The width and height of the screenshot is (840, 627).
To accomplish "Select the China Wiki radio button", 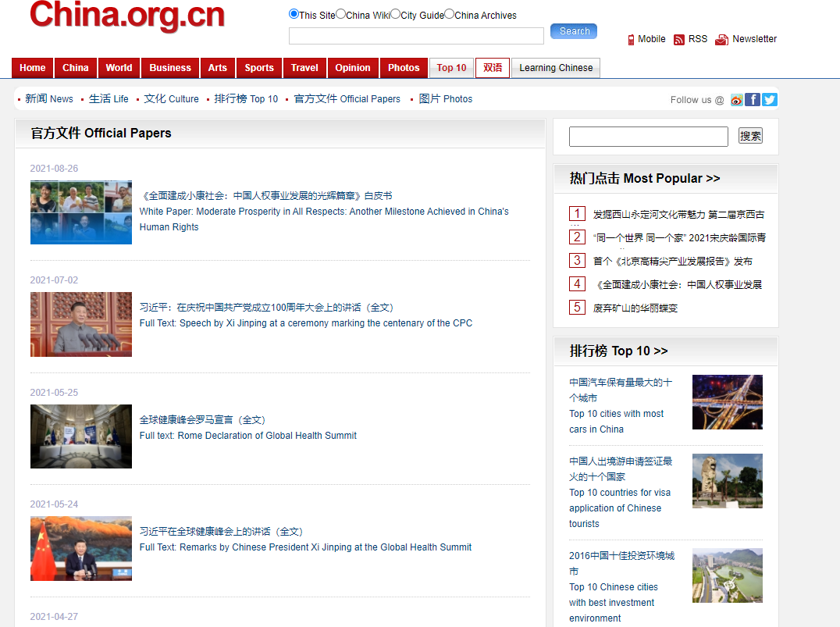I will click(340, 14).
